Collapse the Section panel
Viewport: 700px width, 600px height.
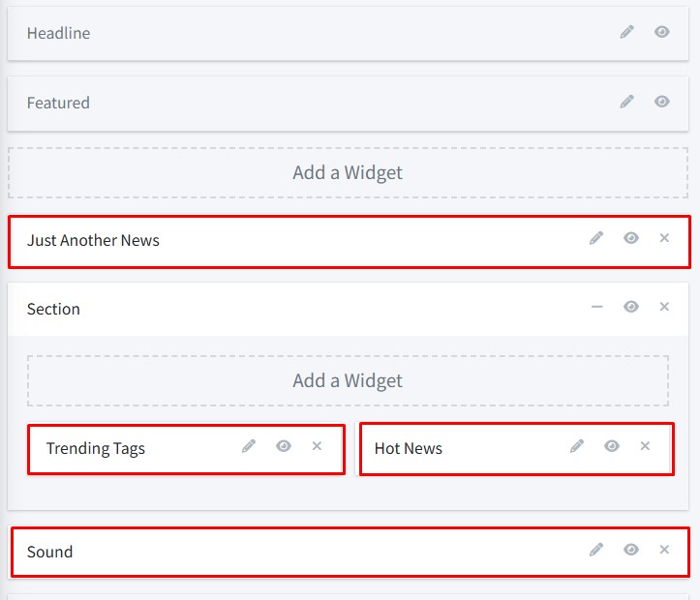596,307
